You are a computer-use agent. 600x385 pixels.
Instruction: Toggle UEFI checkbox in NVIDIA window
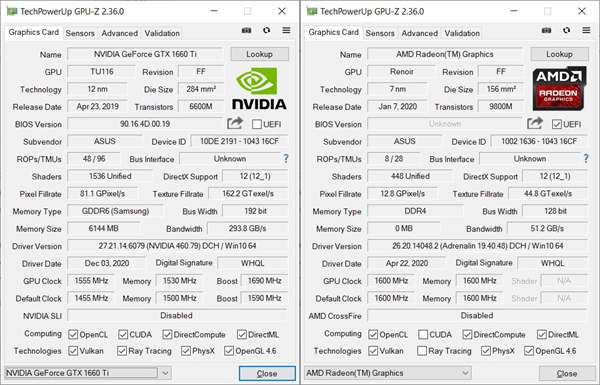point(257,124)
